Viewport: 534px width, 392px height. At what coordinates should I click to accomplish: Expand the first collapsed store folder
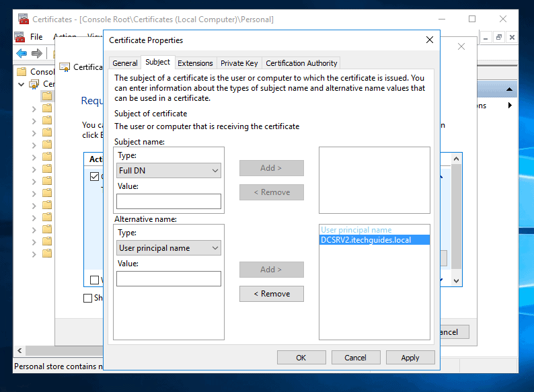(34, 109)
